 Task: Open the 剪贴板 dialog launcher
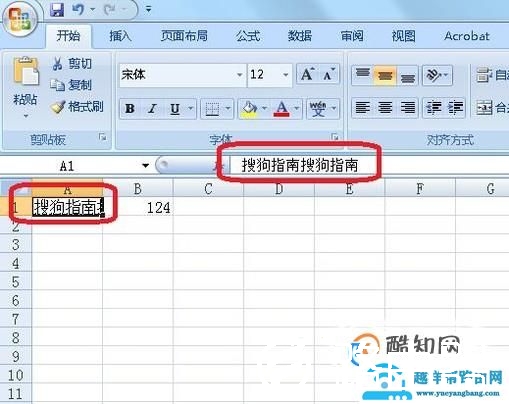tap(103, 137)
